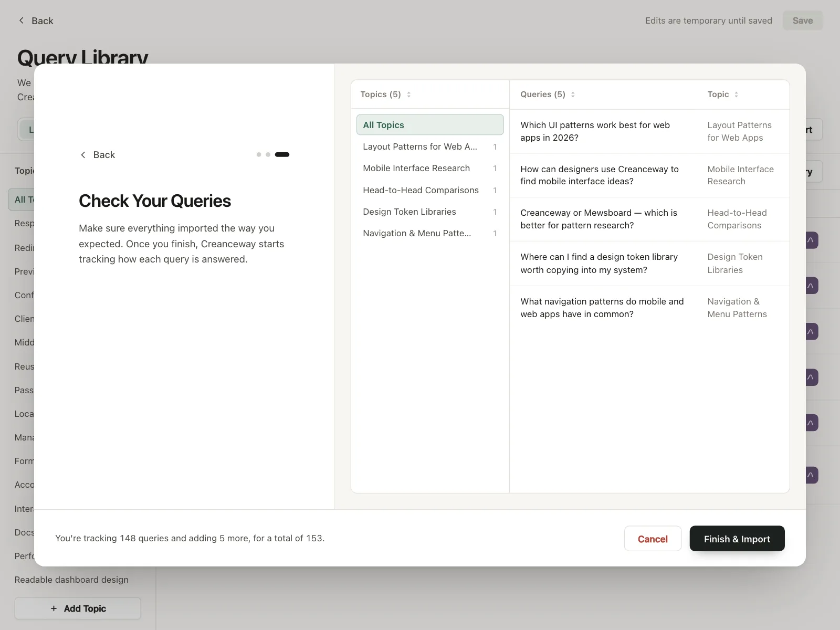Click the plus icon on Add Topic
The height and width of the screenshot is (630, 840).
(x=54, y=608)
